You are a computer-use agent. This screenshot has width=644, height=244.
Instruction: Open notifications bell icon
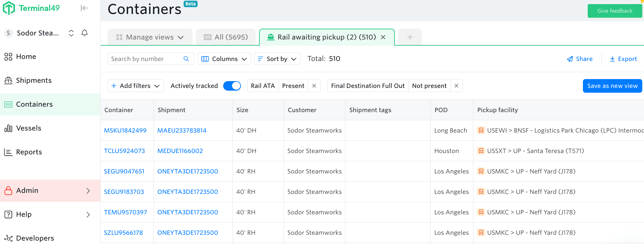[85, 33]
